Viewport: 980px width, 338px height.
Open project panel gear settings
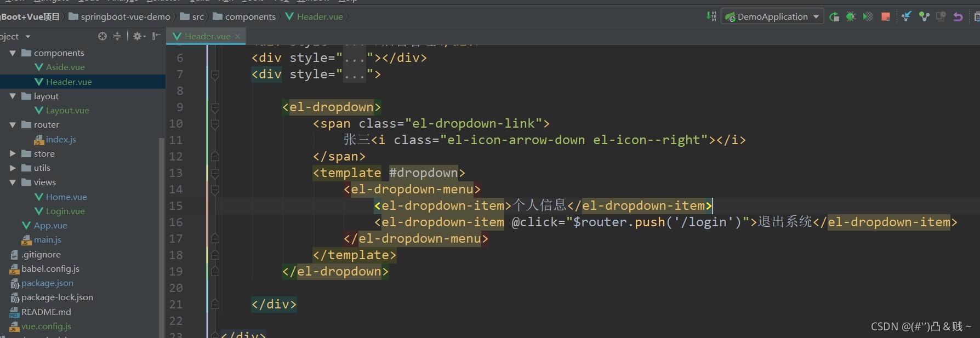click(x=139, y=36)
